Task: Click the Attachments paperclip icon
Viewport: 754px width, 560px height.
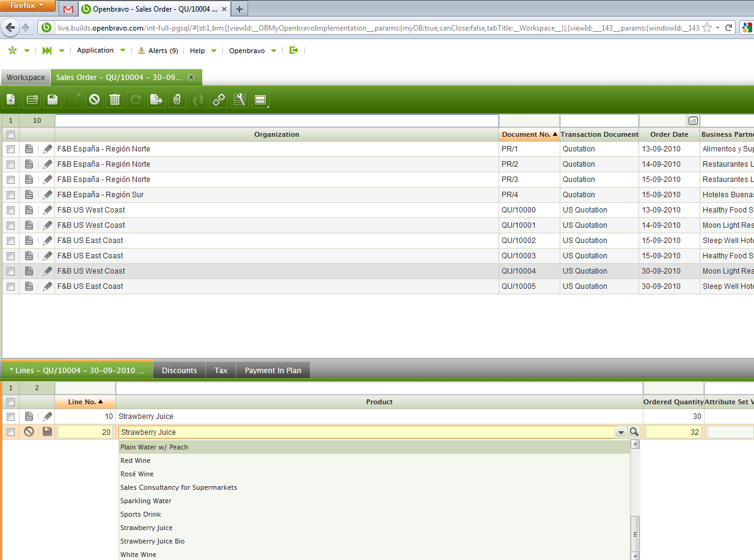Action: [177, 100]
